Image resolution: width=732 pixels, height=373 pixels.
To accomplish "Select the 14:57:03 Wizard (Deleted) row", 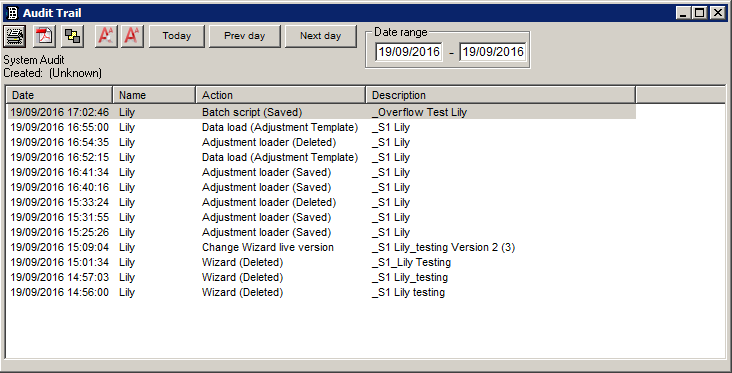I will click(x=321, y=277).
